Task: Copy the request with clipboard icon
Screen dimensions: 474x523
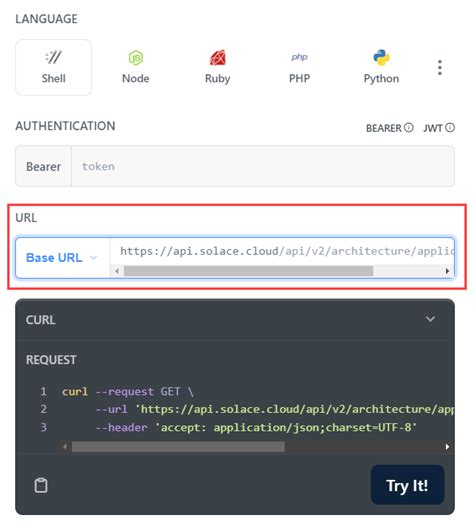Action: (x=41, y=485)
